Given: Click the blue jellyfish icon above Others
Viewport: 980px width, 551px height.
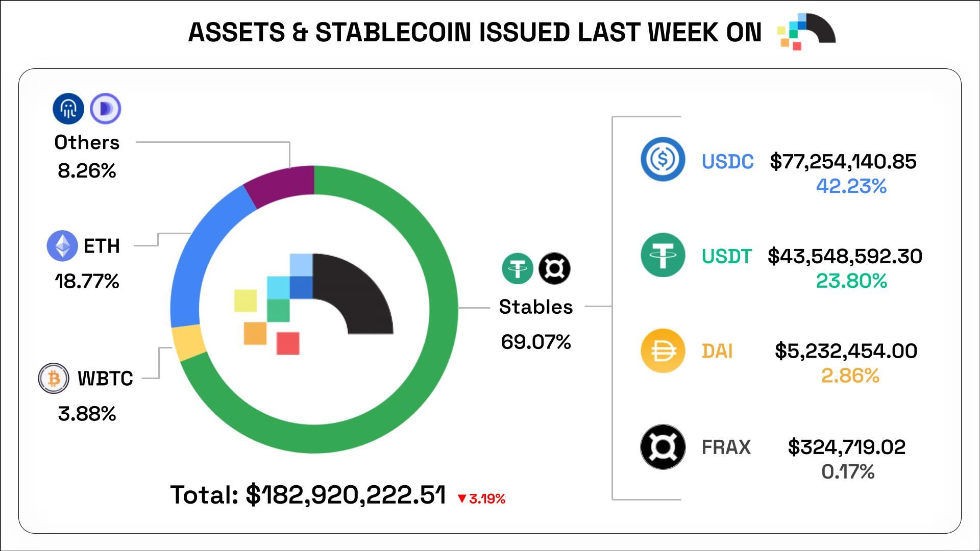Looking at the screenshot, I should tap(68, 109).
